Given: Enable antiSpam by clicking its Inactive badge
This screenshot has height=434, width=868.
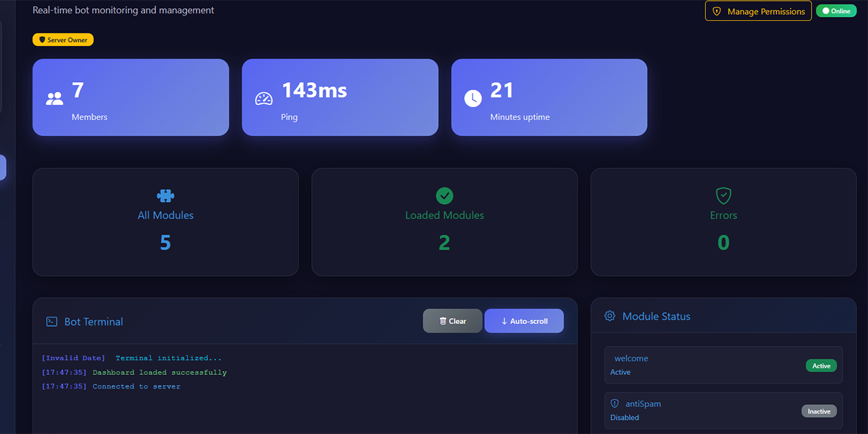Looking at the screenshot, I should tap(818, 410).
